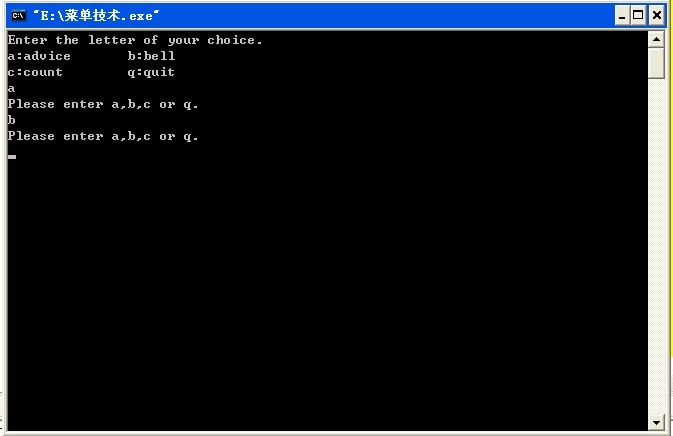Click the first 'Please enter a,b,c or q.' message
Image resolution: width=673 pixels, height=436 pixels.
coord(103,104)
